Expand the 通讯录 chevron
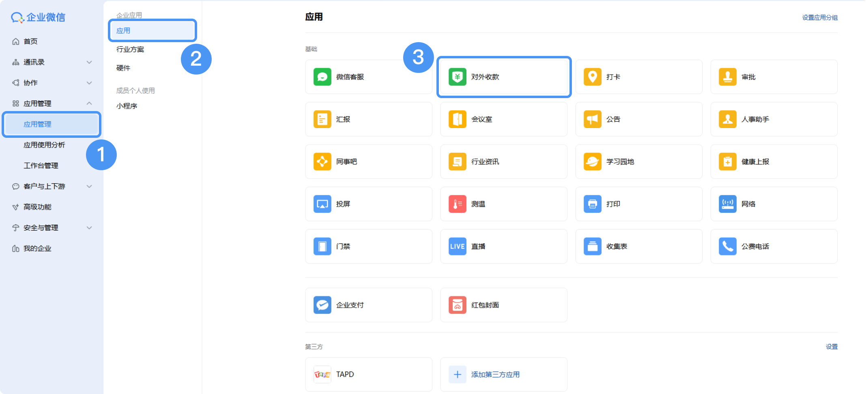Viewport: 868px width, 394px height. click(89, 62)
